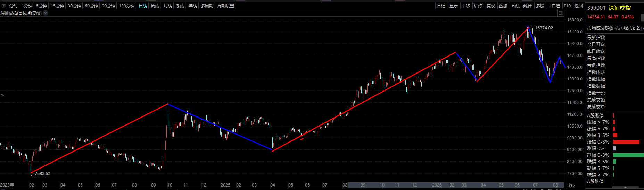Click the green 跌幅 0-3% bar
This screenshot has width=644, height=190.
[628, 155]
